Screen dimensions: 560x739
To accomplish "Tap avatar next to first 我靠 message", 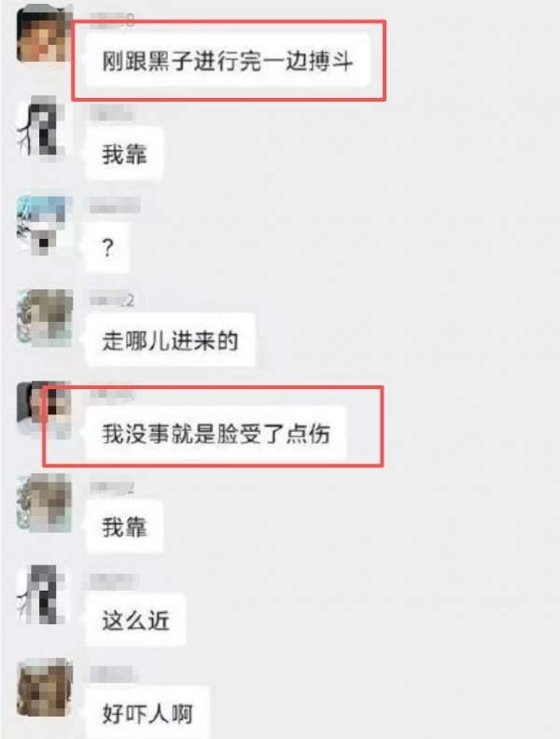I will (x=44, y=126).
